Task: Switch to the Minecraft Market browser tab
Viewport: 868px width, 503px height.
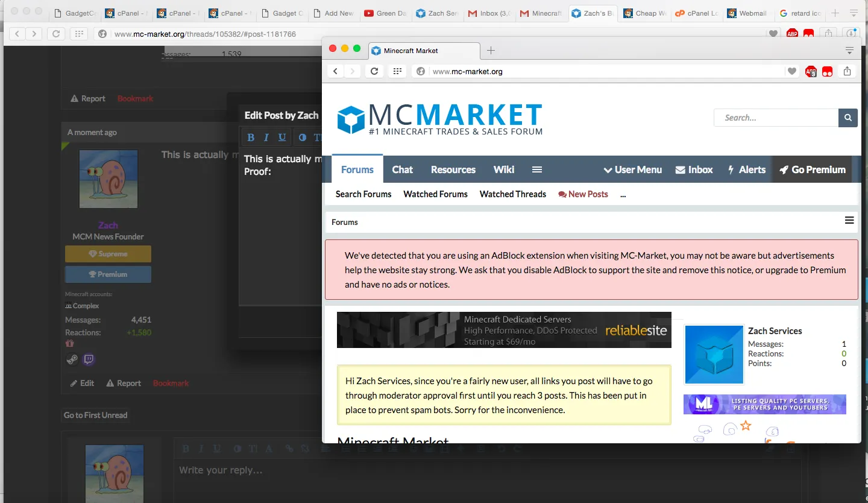Action: tap(424, 51)
